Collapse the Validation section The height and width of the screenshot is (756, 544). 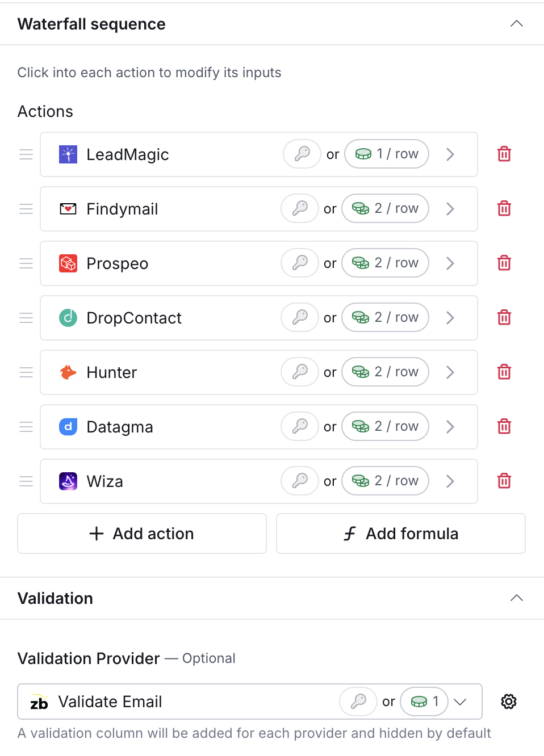point(517,598)
